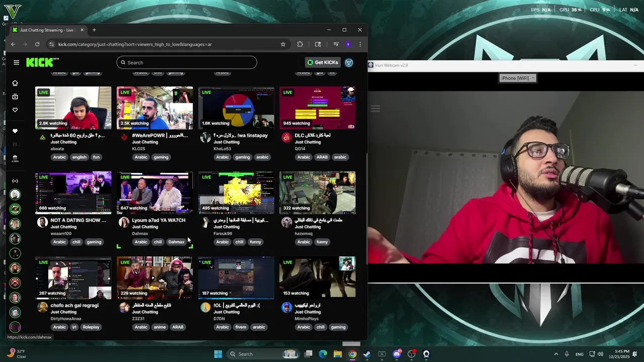Image resolution: width=644 pixels, height=362 pixels.
Task: Open the #WeArePOWR stream title link
Action: [x=159, y=135]
